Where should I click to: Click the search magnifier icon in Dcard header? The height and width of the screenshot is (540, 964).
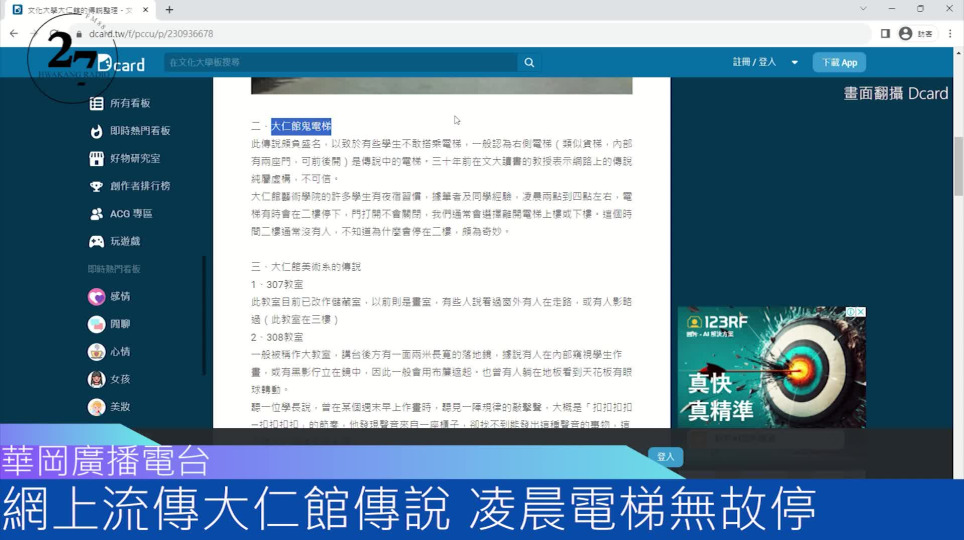click(529, 62)
